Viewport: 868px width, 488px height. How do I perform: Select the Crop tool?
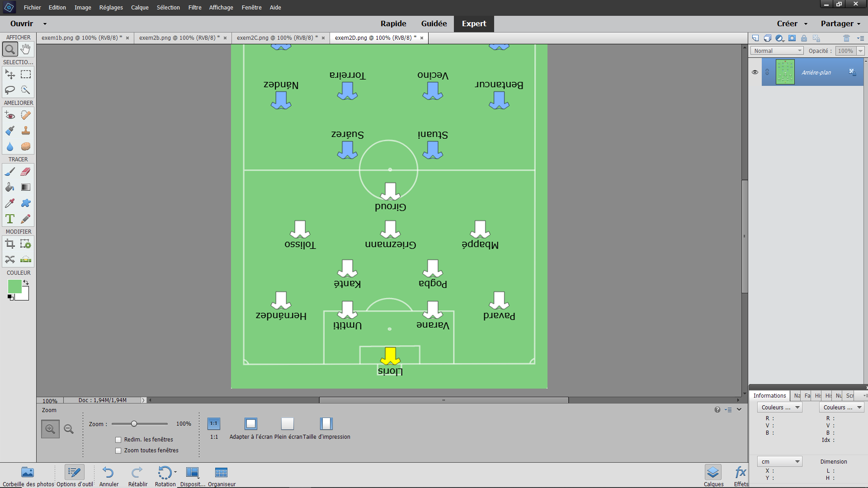[10, 244]
